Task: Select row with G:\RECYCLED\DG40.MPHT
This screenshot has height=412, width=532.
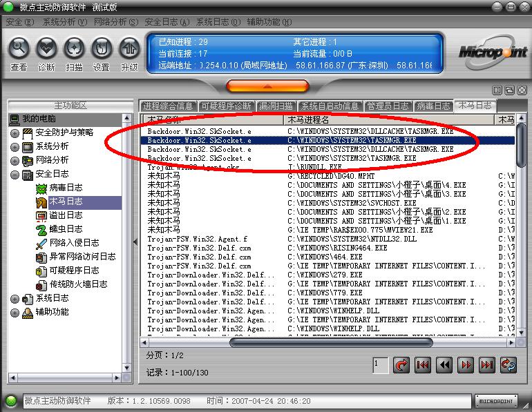Action: [x=327, y=176]
